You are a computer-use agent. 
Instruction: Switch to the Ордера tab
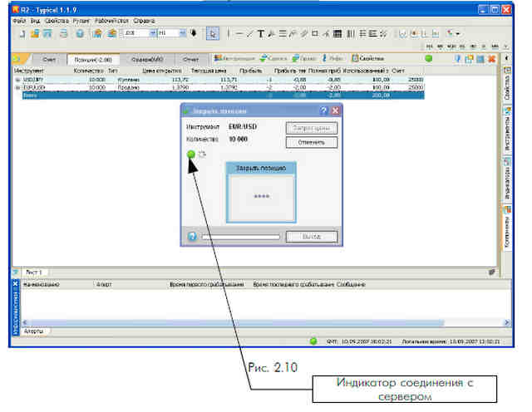click(x=147, y=59)
